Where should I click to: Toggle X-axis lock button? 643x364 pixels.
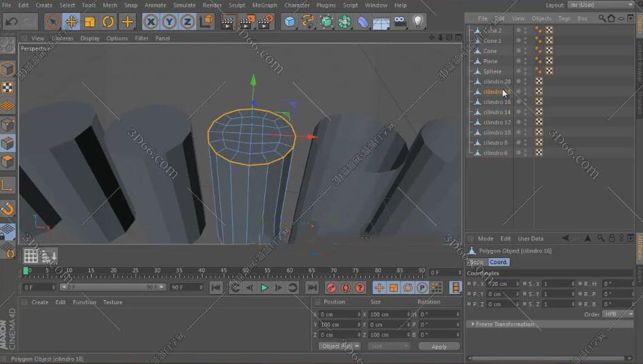tap(151, 22)
